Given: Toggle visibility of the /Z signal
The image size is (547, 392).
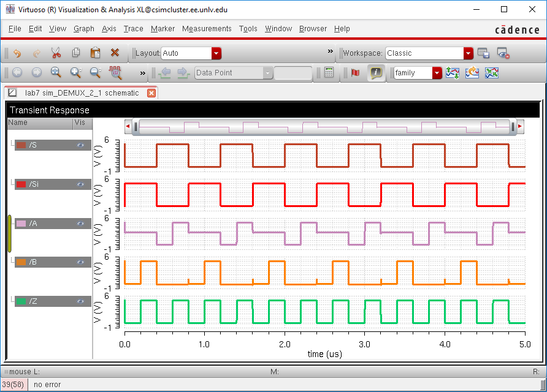Looking at the screenshot, I should [80, 301].
